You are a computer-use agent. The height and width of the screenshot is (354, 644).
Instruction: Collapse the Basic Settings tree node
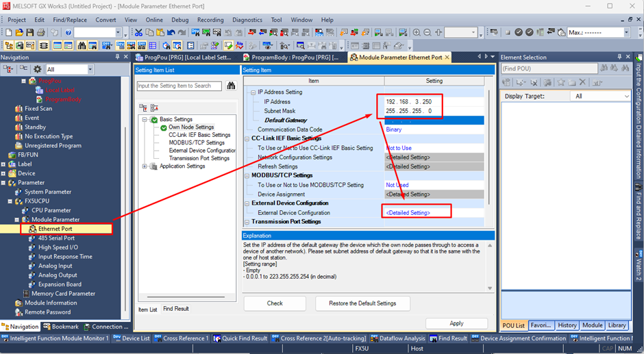(x=145, y=120)
